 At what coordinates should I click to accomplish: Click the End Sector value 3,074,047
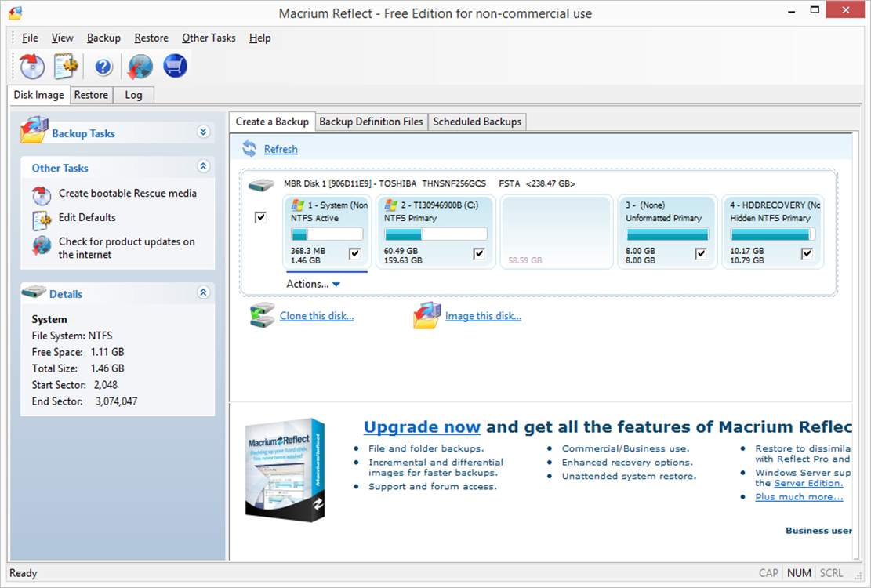click(116, 401)
